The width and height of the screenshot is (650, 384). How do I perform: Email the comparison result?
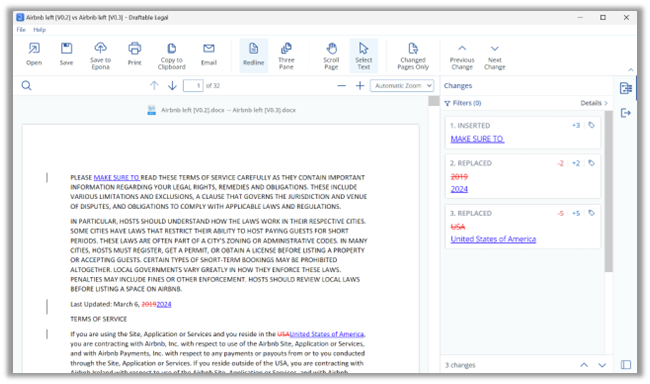[x=209, y=54]
